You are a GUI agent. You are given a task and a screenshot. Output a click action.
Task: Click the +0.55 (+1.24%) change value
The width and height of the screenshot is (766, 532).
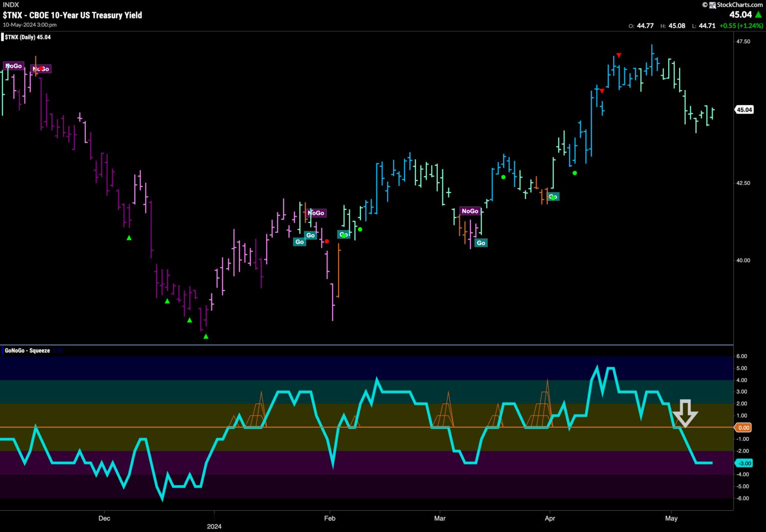tap(741, 25)
